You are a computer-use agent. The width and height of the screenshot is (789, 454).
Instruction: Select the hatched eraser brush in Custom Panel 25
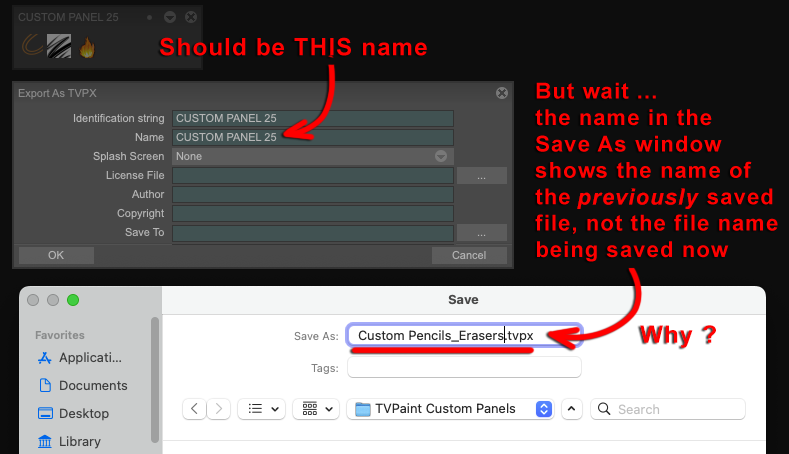pos(59,46)
